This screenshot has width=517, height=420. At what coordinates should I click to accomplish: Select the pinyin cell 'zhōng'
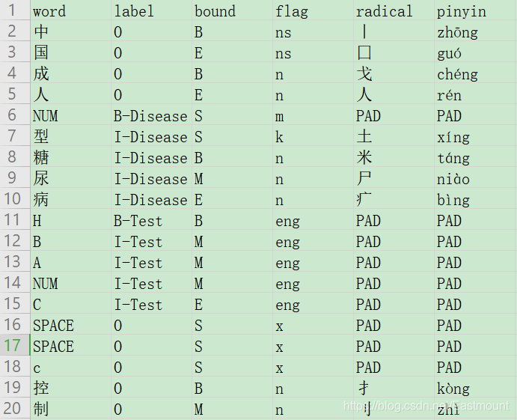(457, 32)
